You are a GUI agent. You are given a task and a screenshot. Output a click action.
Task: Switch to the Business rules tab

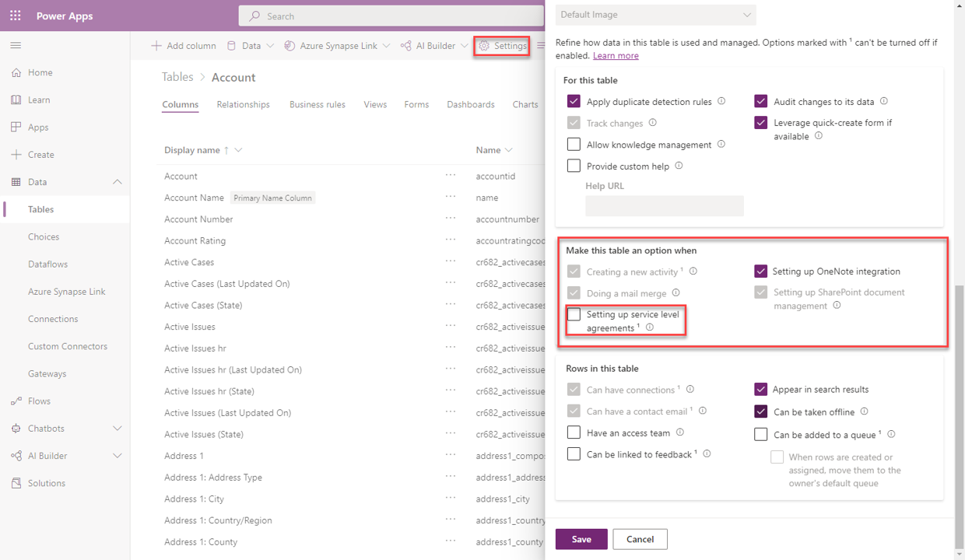(318, 104)
